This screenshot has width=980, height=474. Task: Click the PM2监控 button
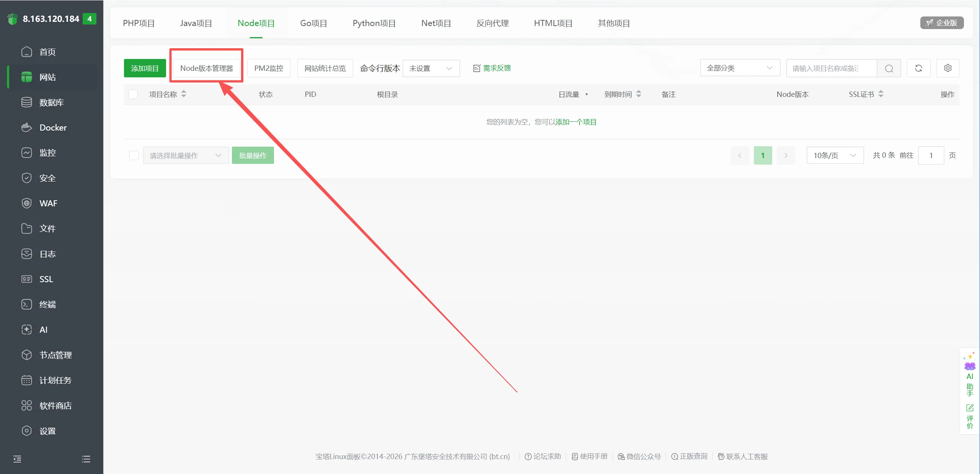point(269,68)
